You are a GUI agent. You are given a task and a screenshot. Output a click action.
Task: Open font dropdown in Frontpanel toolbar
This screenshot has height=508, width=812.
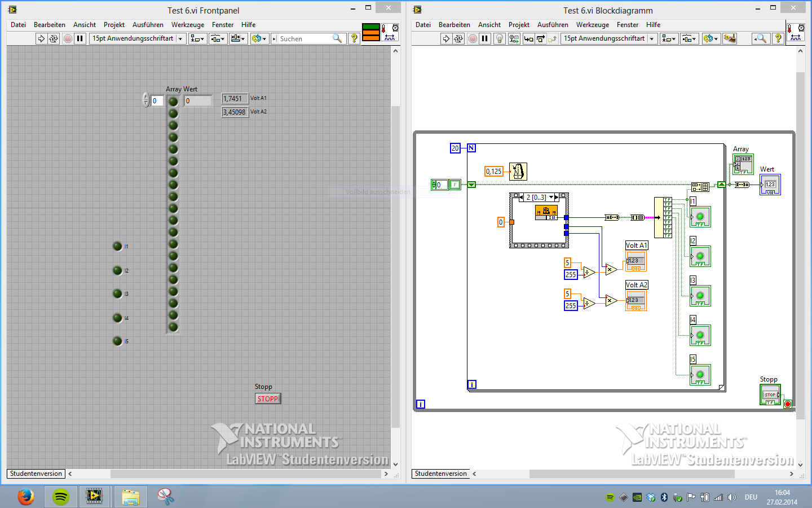138,38
